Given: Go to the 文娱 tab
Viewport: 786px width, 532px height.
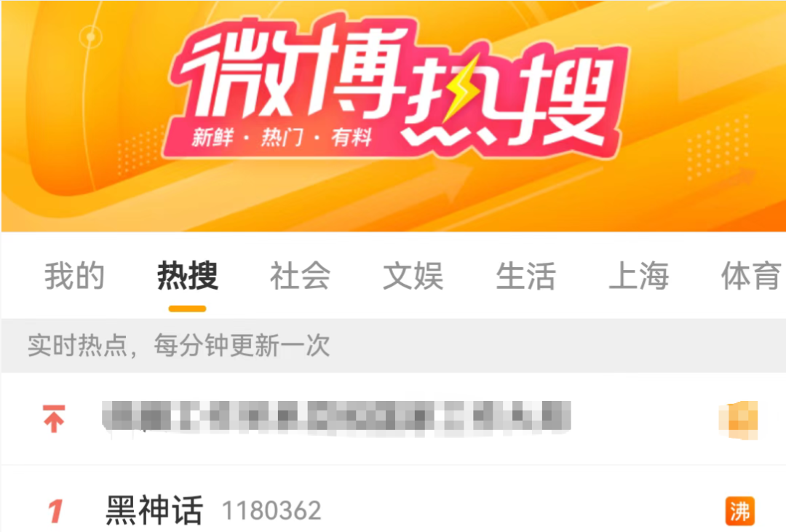Looking at the screenshot, I should (x=413, y=276).
